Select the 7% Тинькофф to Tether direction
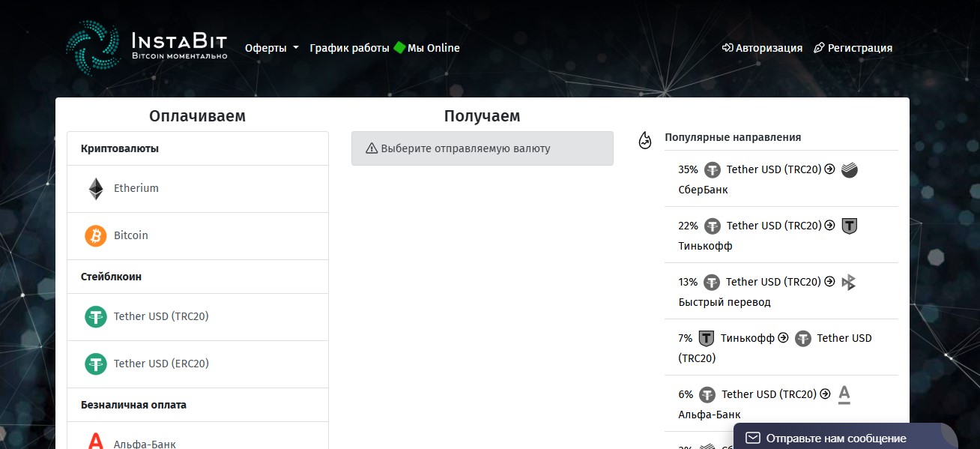This screenshot has width=980, height=449. coord(781,348)
